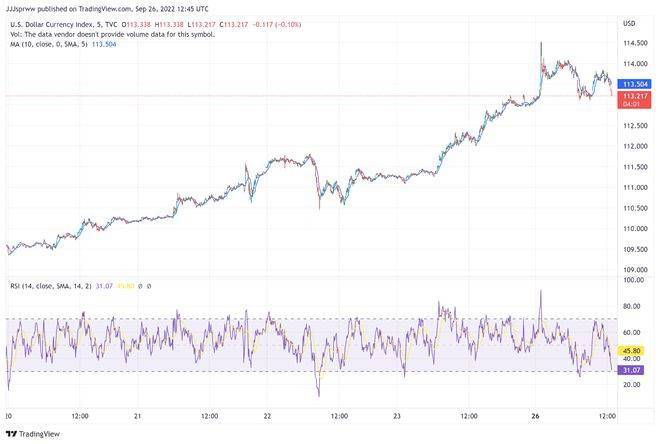This screenshot has height=444, width=660.
Task: Click the red 113.217 current price label
Action: 632,95
